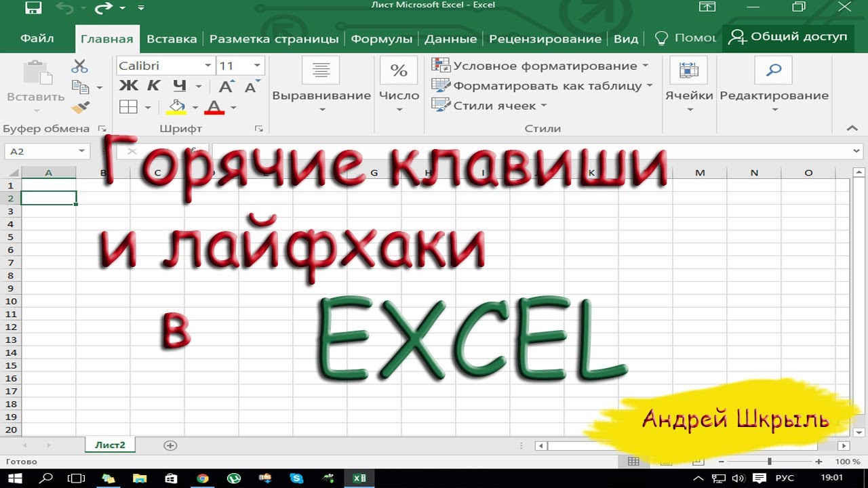Open Число percent number format icon
This screenshot has width=868, height=488.
pyautogui.click(x=399, y=70)
